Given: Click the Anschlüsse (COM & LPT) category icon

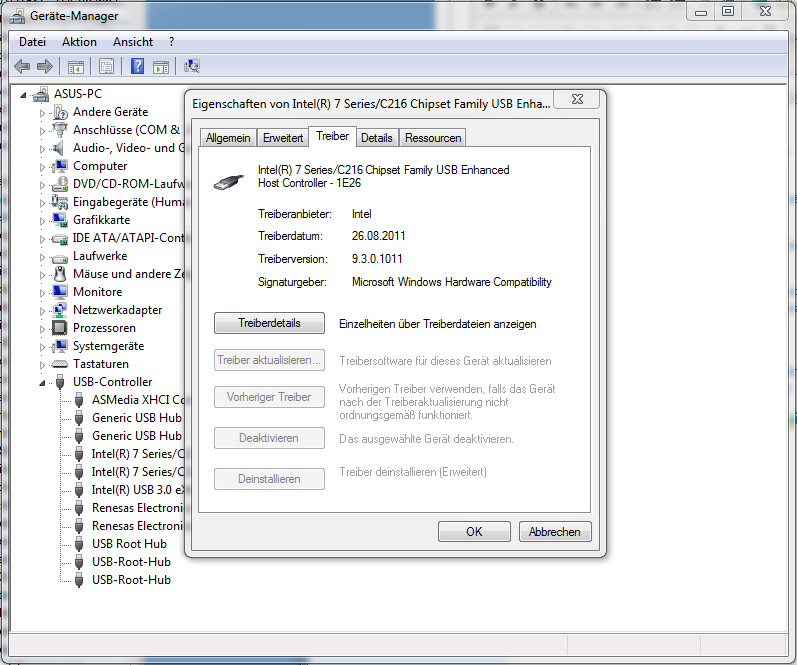Looking at the screenshot, I should point(60,130).
